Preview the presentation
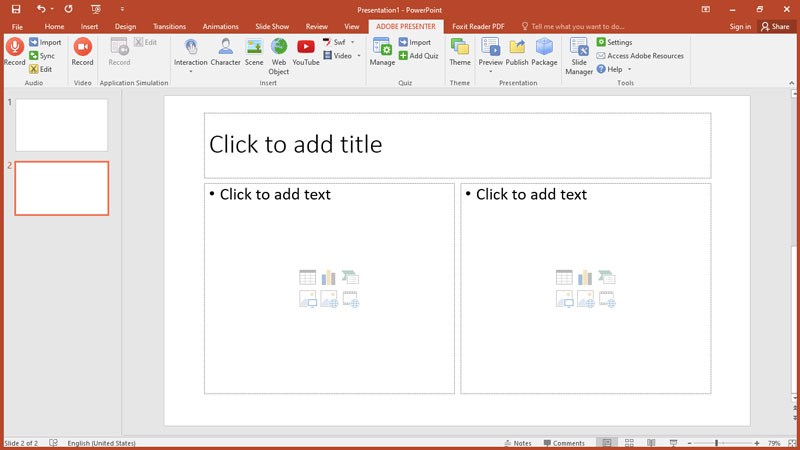 click(x=490, y=52)
